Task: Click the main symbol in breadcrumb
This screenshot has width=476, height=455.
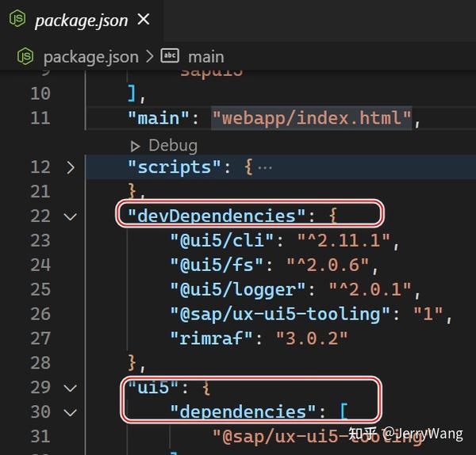Action: [205, 57]
